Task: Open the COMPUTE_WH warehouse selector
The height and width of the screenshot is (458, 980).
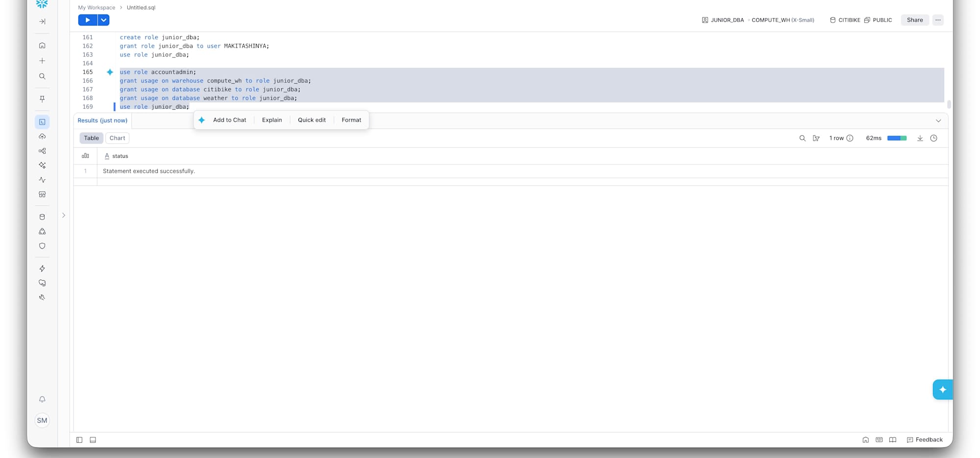Action: (x=783, y=20)
